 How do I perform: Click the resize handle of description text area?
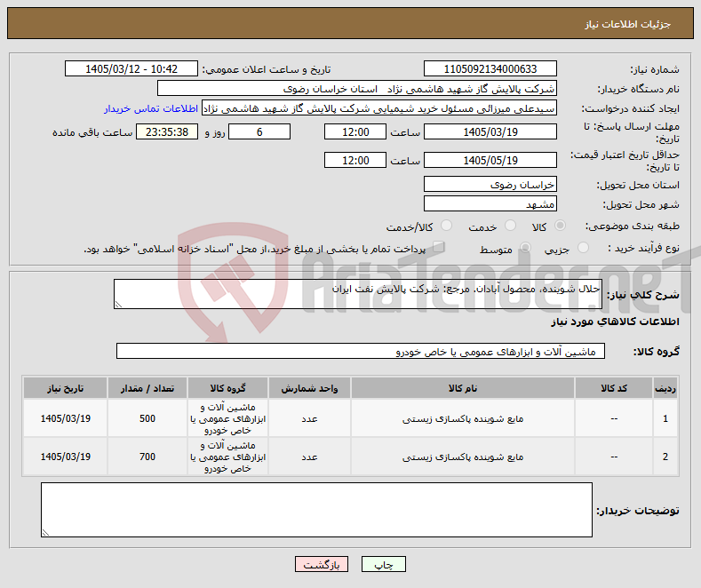pos(118,305)
